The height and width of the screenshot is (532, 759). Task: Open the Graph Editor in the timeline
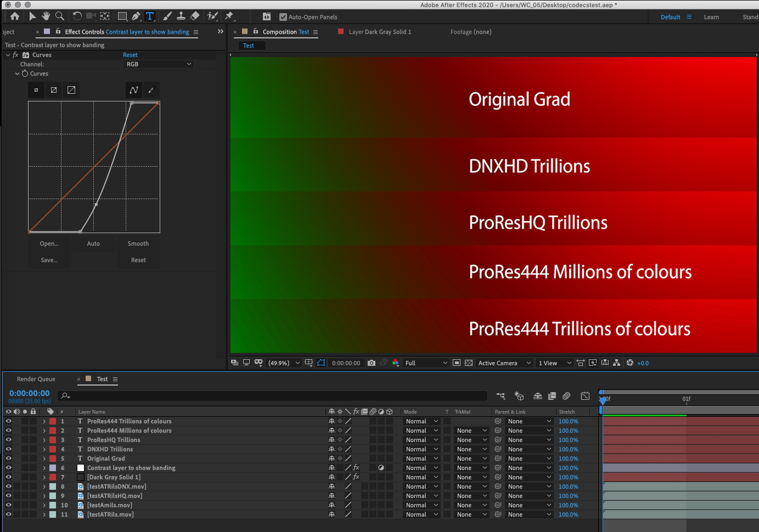pos(585,395)
